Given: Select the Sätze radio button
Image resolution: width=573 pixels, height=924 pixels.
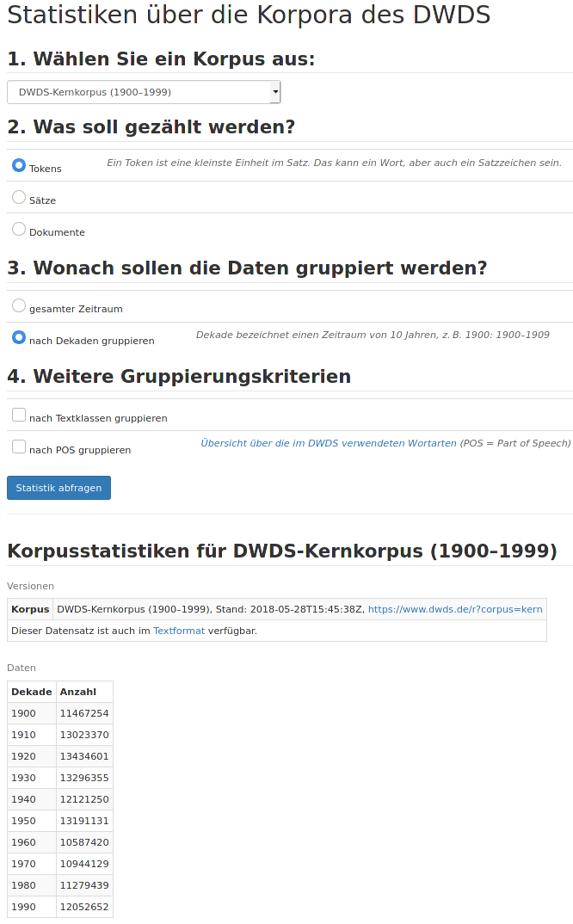Looking at the screenshot, I should [19, 197].
